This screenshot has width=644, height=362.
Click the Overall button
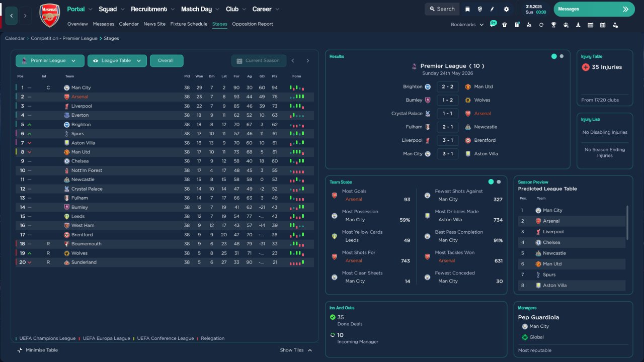pyautogui.click(x=167, y=61)
